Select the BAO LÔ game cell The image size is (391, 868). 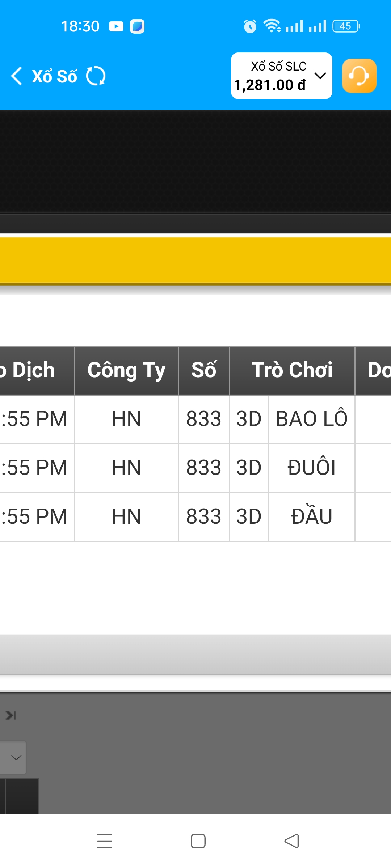(311, 419)
